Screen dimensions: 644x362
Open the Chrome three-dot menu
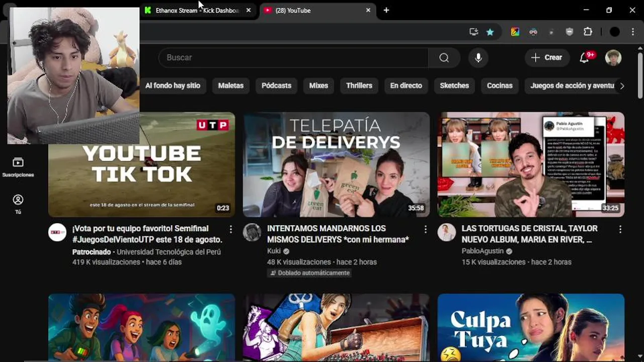click(x=633, y=32)
